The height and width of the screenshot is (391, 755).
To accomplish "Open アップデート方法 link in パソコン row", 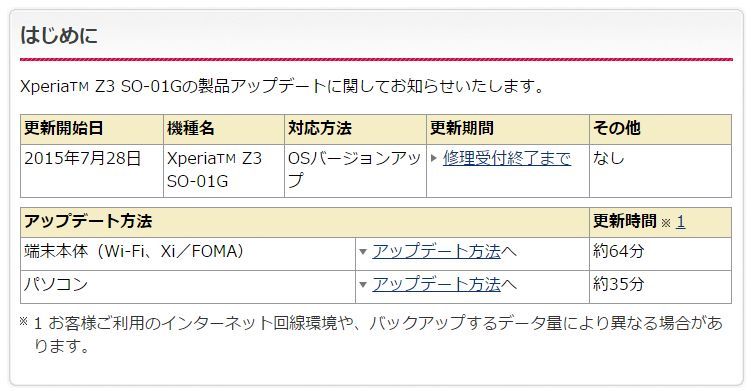I will tap(436, 284).
